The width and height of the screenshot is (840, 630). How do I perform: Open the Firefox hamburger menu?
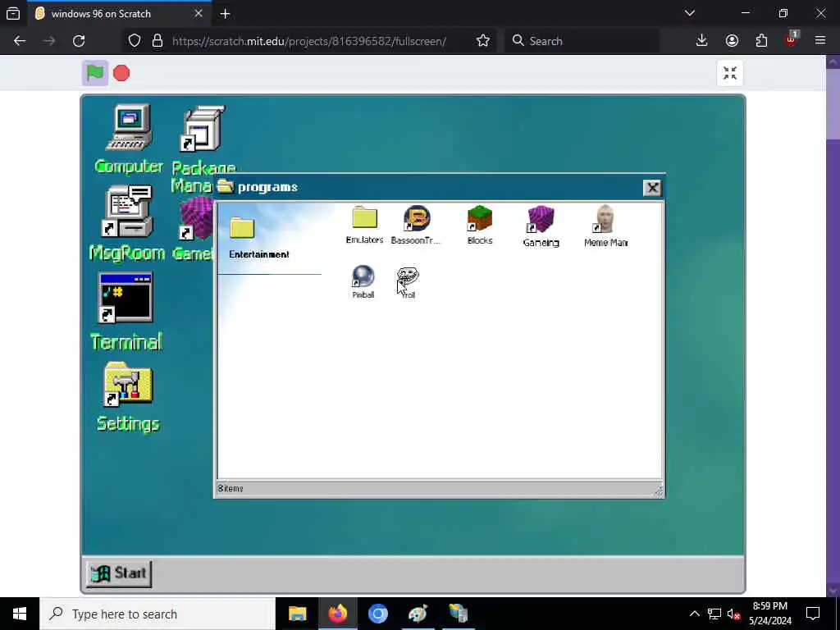pyautogui.click(x=820, y=41)
